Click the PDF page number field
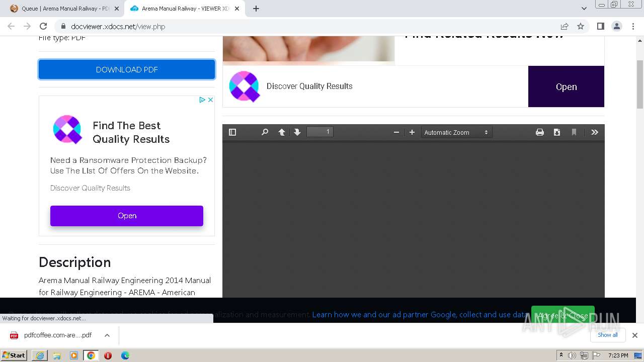Viewport: 644px width, 362px height. point(320,132)
